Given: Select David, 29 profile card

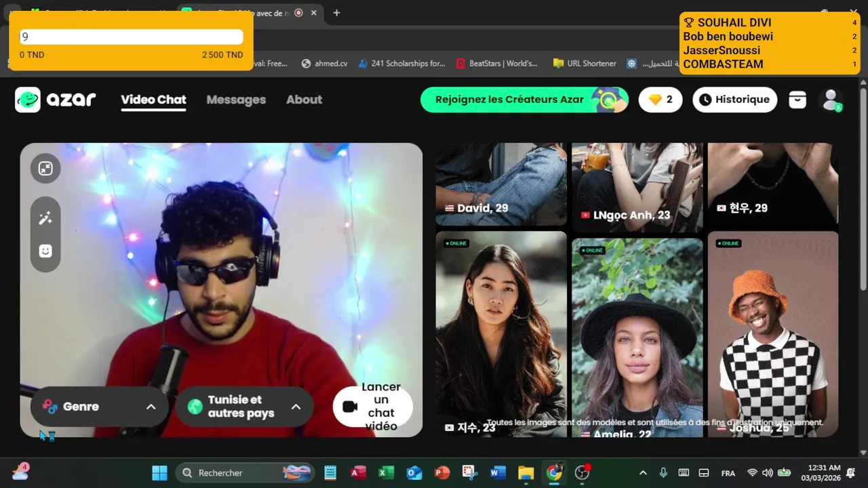Looking at the screenshot, I should [x=501, y=184].
